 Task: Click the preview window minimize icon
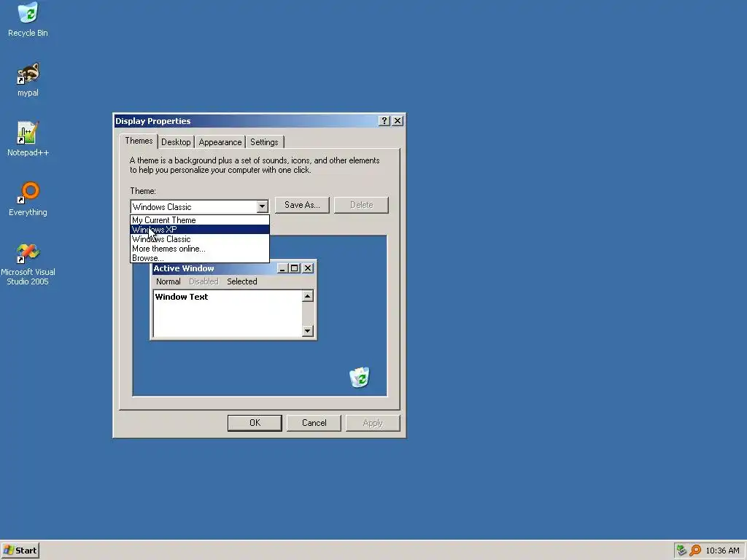(x=282, y=268)
